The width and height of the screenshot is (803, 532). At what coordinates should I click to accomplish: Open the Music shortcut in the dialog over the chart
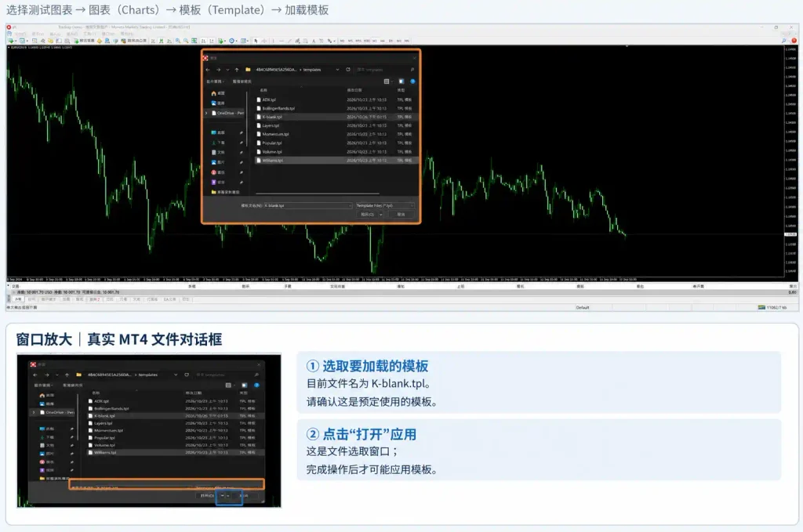pos(218,172)
